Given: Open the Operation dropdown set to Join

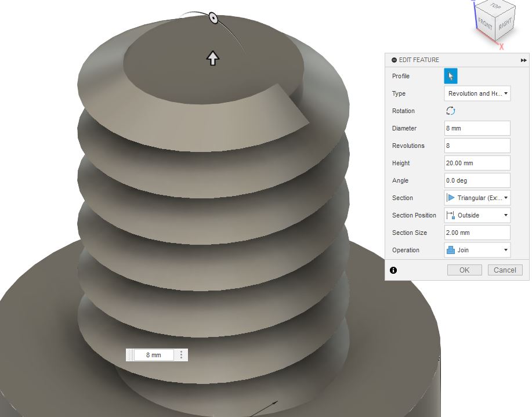Looking at the screenshot, I should tap(477, 250).
